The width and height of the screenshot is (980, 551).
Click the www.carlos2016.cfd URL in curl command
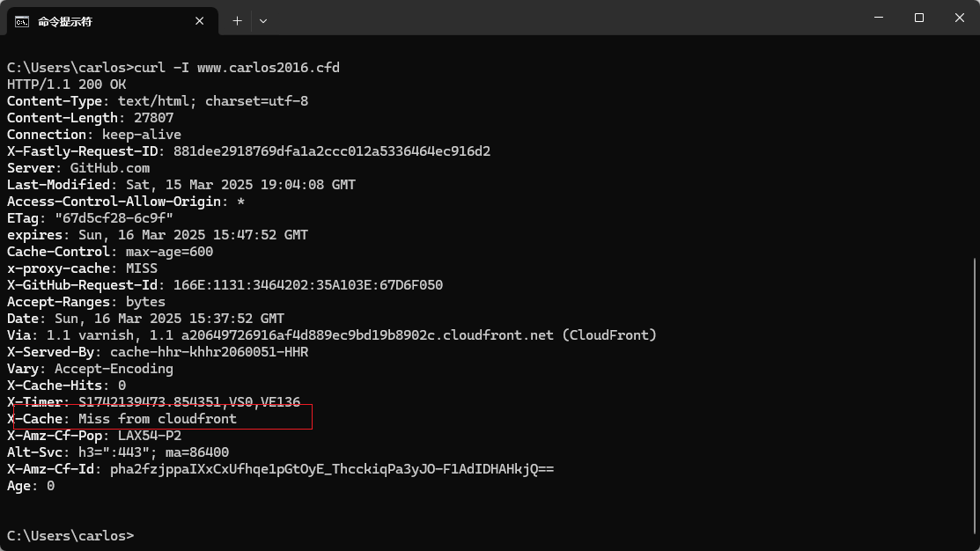tap(269, 68)
